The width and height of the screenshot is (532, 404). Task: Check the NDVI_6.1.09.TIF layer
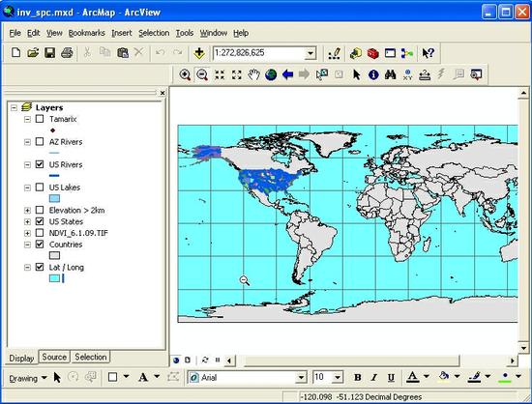tap(40, 233)
